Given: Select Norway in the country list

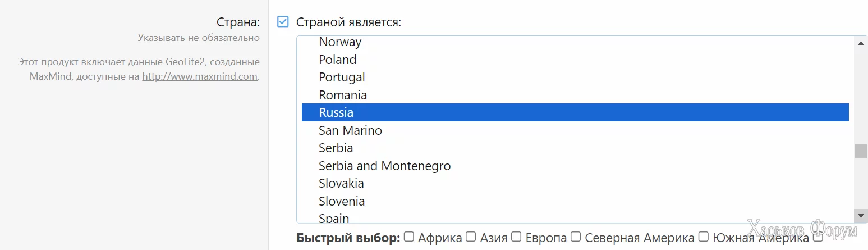Looking at the screenshot, I should pos(340,42).
